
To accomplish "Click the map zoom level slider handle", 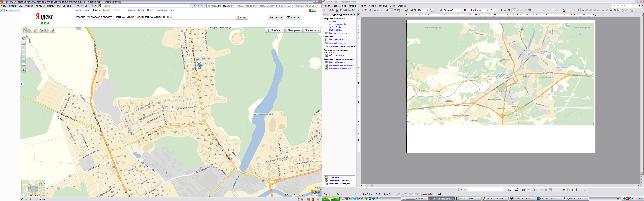I will click(x=23, y=64).
